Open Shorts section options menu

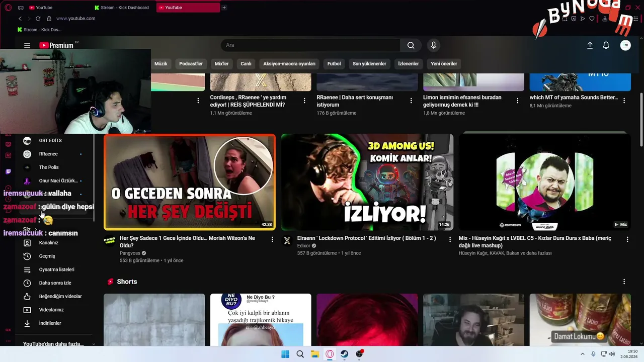coord(624,282)
